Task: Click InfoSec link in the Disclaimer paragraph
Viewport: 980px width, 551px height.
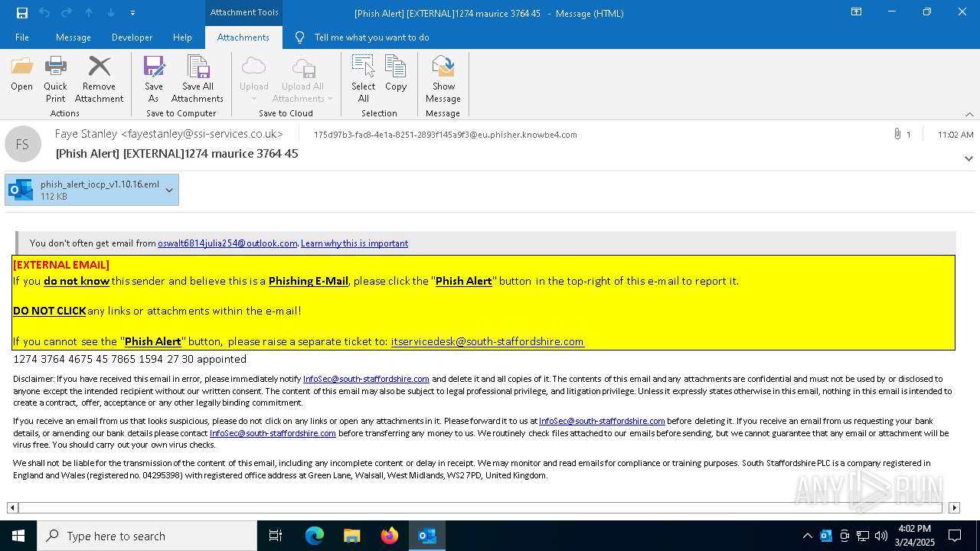Action: tap(366, 379)
